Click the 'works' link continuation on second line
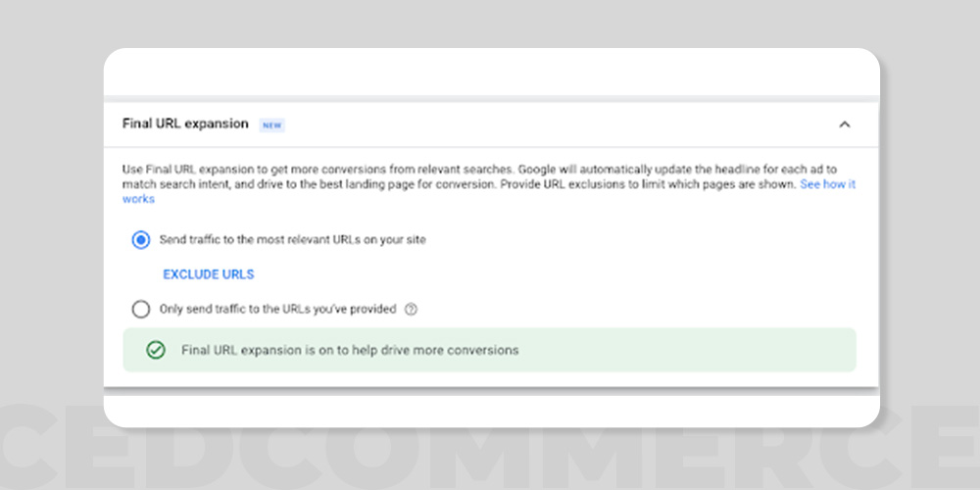The width and height of the screenshot is (980, 490). (138, 199)
